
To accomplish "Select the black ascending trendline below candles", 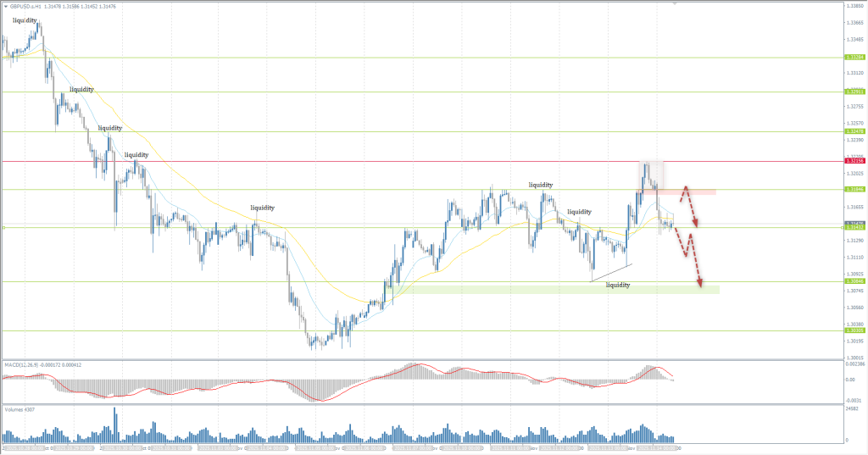I will point(612,273).
